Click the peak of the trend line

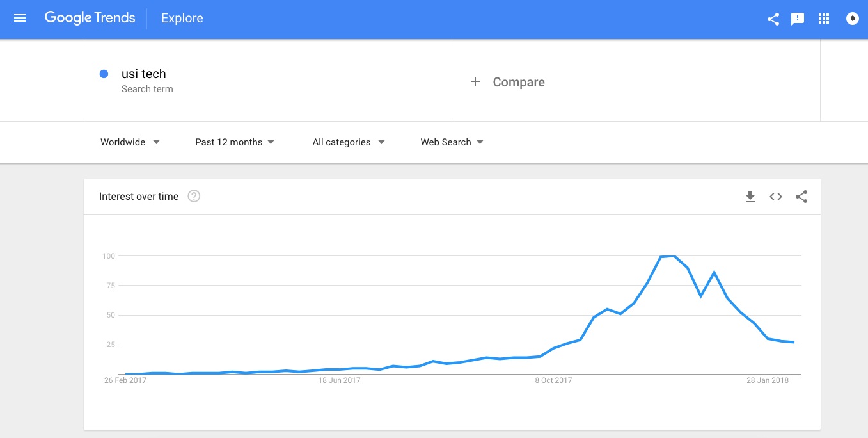668,256
